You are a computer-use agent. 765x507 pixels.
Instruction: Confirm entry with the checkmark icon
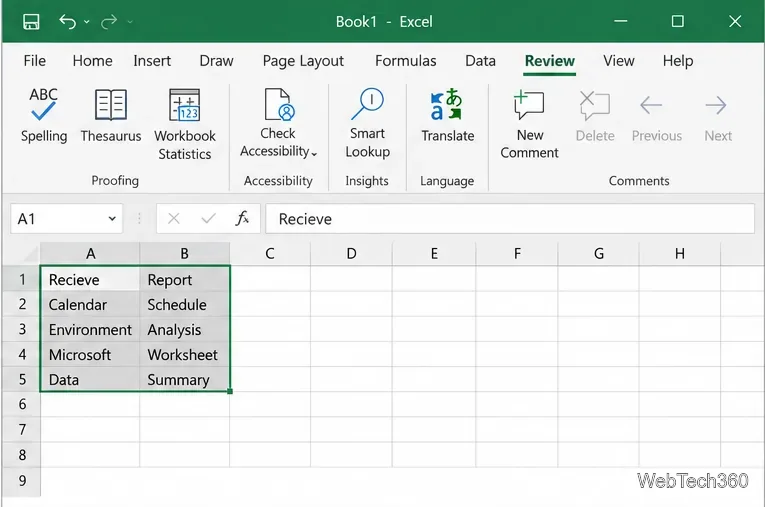(x=208, y=218)
